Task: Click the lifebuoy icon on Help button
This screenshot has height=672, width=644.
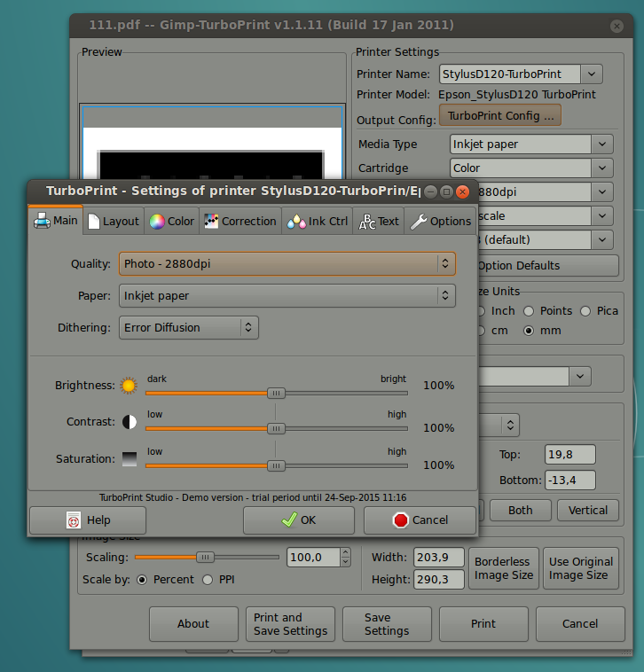Action: [74, 520]
